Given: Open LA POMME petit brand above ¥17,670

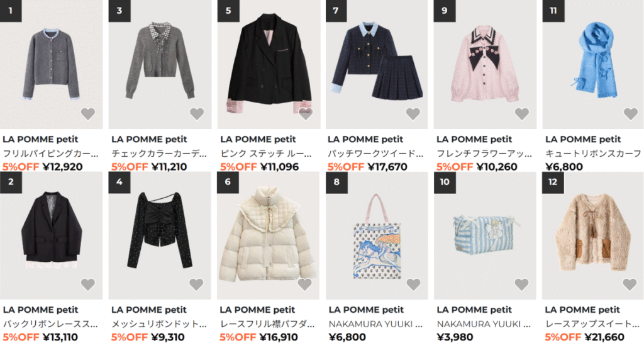Looking at the screenshot, I should 365,139.
